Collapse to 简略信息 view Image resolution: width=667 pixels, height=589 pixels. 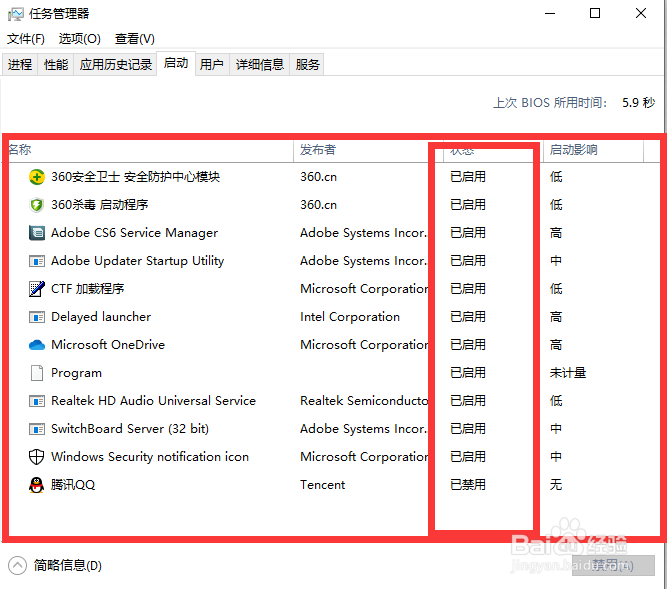[x=55, y=566]
